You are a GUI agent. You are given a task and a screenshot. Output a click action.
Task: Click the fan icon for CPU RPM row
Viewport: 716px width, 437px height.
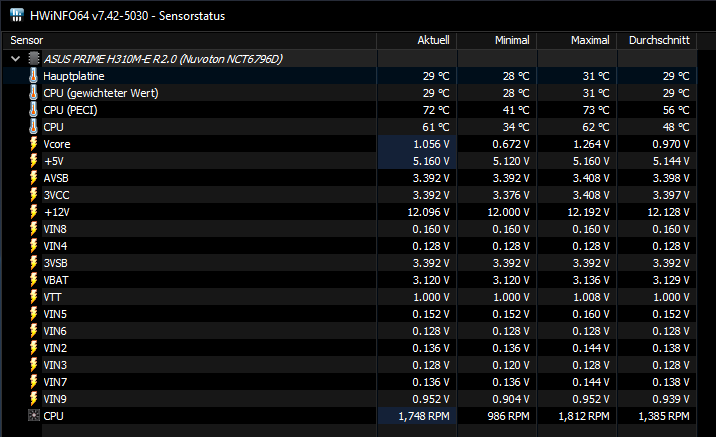(34, 416)
